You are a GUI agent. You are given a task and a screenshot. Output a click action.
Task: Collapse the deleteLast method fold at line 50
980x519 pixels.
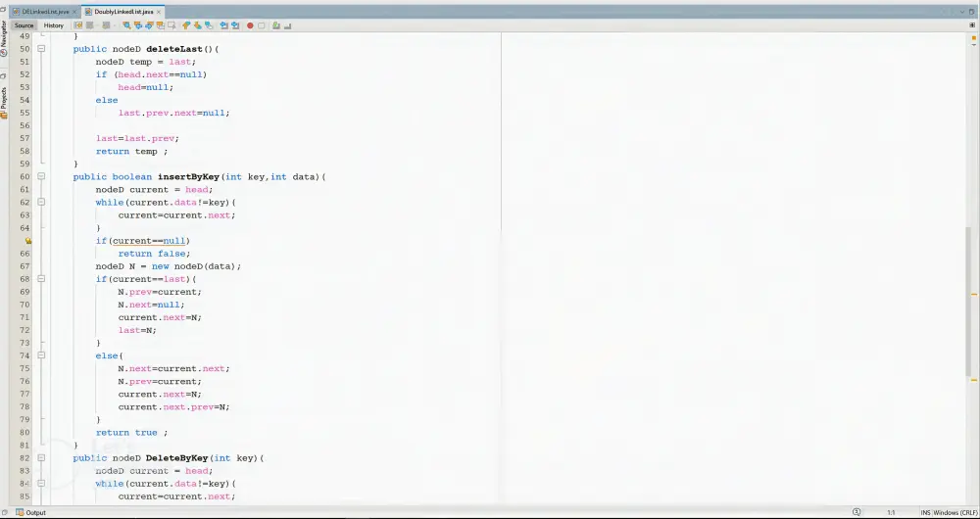coord(41,49)
